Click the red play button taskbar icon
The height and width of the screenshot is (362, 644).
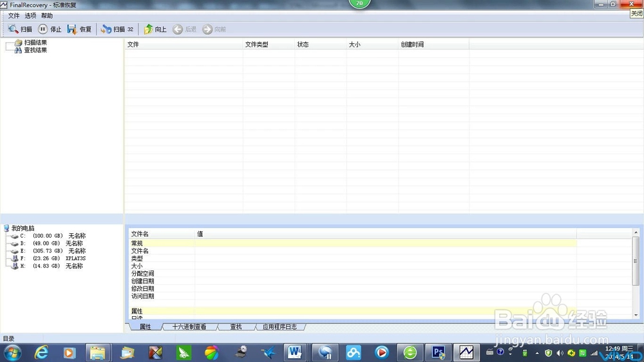coord(381,353)
